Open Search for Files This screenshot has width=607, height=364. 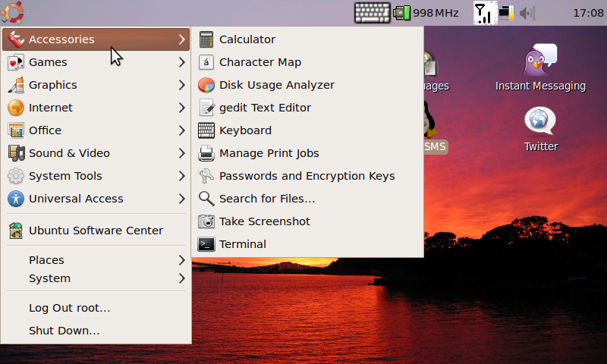266,199
